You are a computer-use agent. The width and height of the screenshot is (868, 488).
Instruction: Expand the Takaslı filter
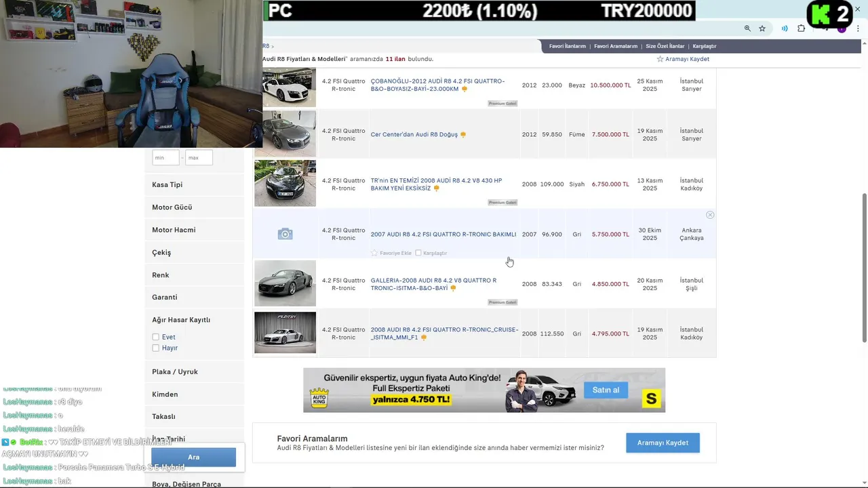click(194, 417)
